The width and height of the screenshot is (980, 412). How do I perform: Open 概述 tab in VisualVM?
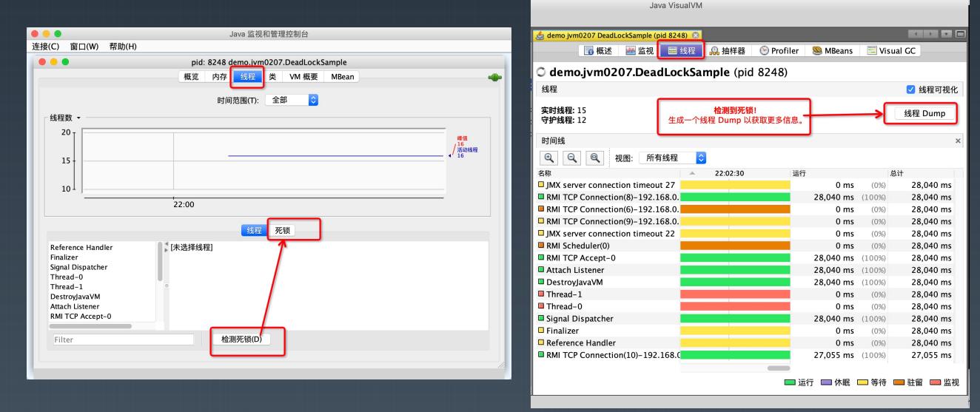598,50
